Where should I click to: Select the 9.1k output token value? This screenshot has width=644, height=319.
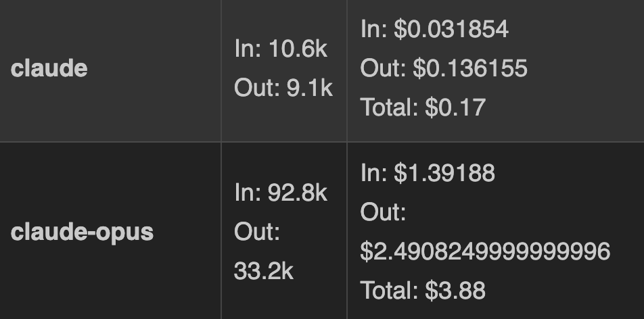pos(309,88)
